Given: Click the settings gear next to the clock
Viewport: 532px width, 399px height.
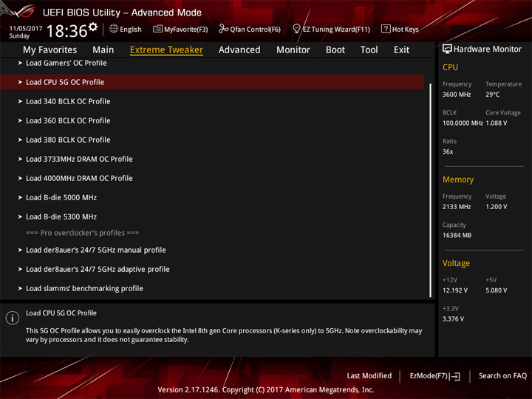Looking at the screenshot, I should tap(93, 27).
